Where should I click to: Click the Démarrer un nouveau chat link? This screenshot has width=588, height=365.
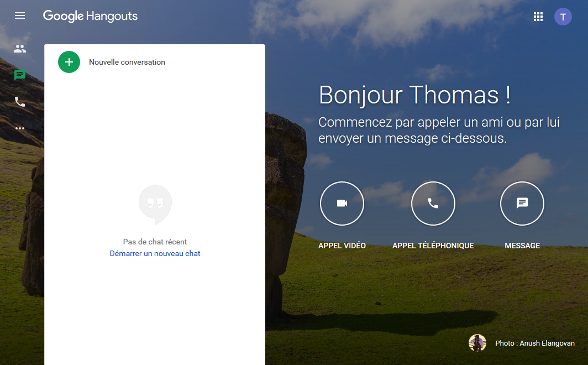(155, 253)
